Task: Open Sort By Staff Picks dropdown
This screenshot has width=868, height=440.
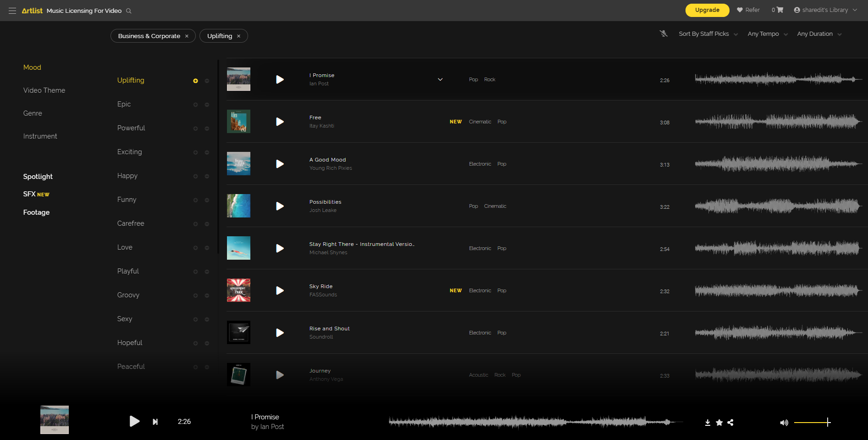Action: point(708,34)
